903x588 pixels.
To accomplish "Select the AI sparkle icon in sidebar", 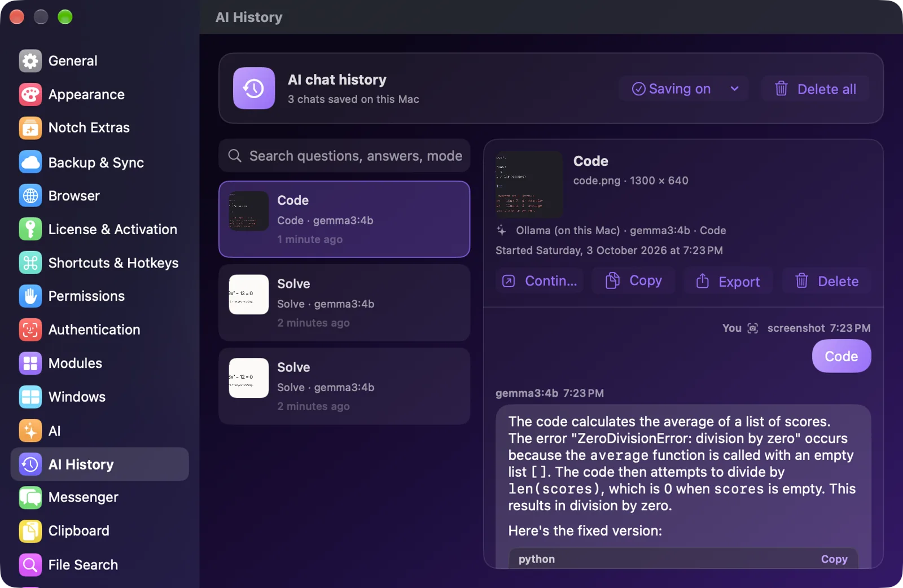I will point(30,431).
